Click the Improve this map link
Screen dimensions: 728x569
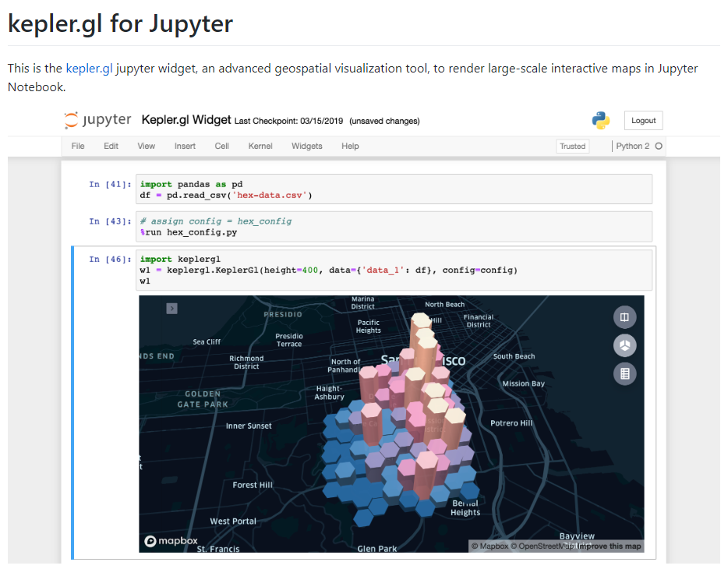click(610, 546)
